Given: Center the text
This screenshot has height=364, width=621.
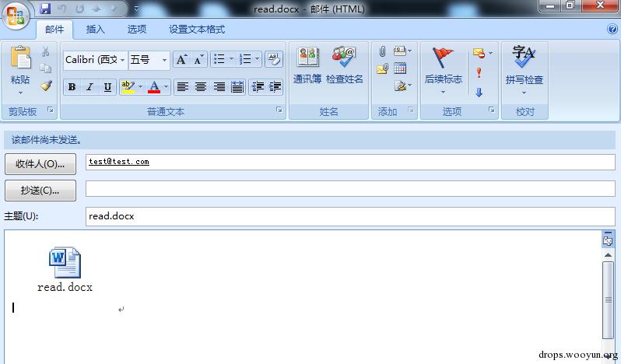Looking at the screenshot, I should 201,86.
